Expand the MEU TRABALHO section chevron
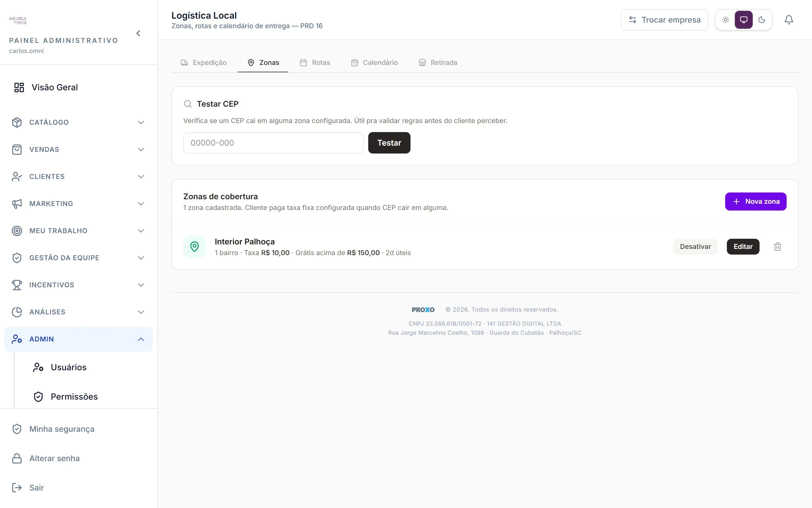The image size is (812, 508). tap(141, 231)
